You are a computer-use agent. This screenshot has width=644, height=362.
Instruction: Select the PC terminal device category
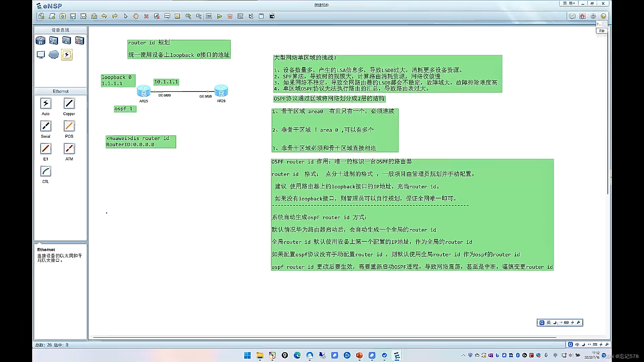click(41, 55)
